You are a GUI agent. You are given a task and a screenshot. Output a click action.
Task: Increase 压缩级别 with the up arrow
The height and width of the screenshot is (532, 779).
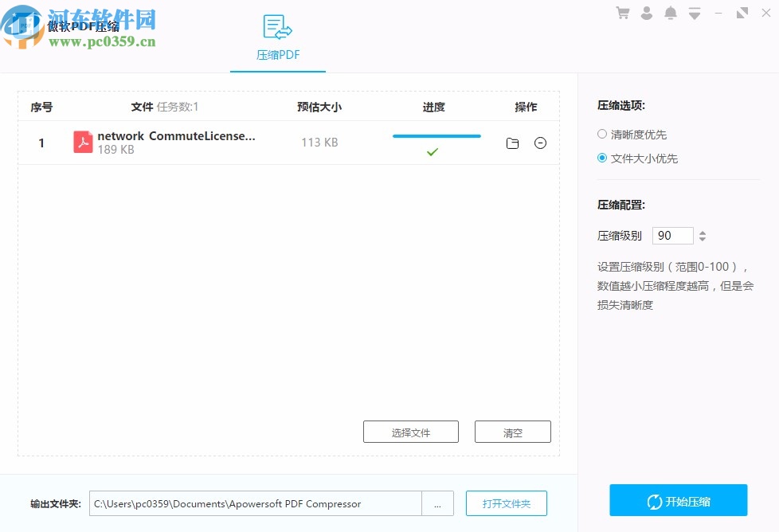point(702,231)
